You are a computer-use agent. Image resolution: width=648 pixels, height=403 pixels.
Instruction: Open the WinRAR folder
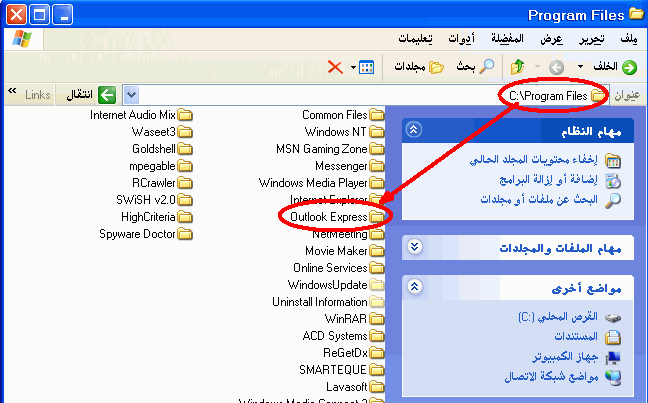pyautogui.click(x=354, y=319)
